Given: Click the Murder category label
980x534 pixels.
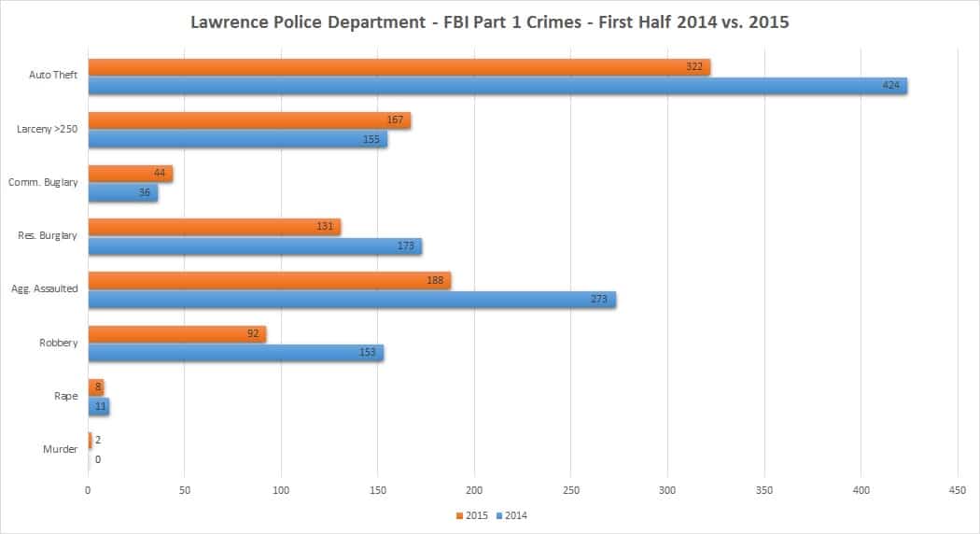Looking at the screenshot, I should pos(60,449).
